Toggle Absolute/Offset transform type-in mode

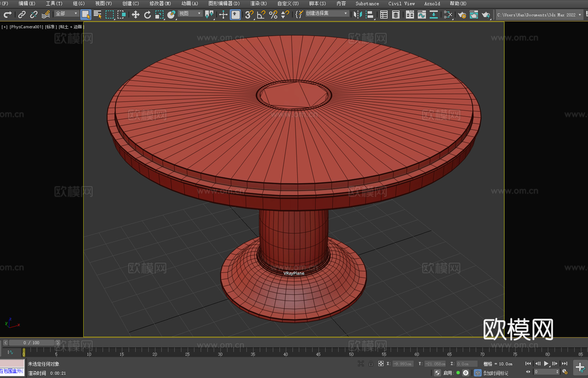(x=381, y=364)
